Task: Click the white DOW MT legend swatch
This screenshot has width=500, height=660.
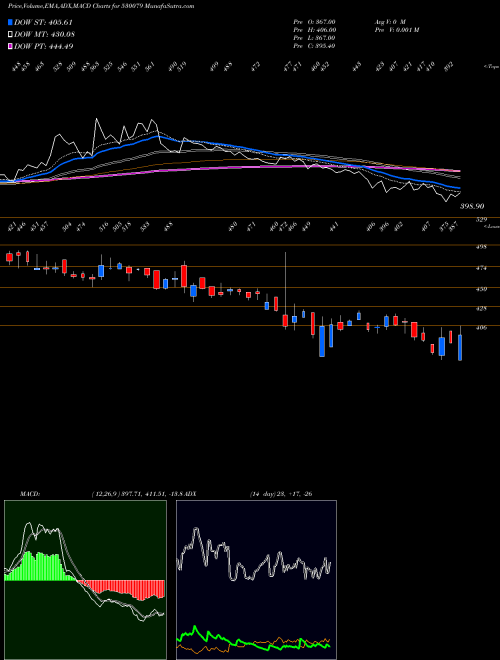Action: tap(10, 34)
